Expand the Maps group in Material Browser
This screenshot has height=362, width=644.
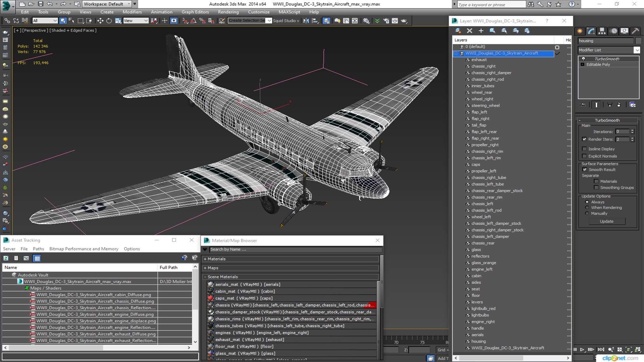(205, 268)
